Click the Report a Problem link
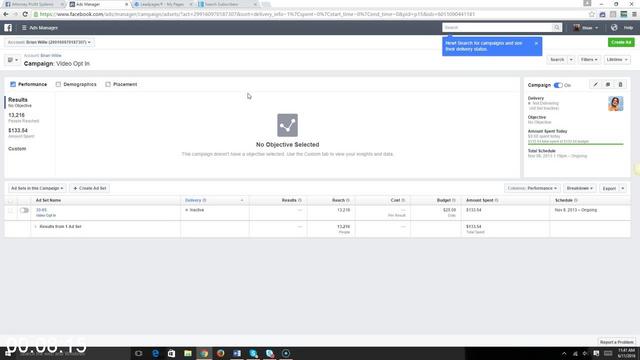The width and height of the screenshot is (640, 360). pyautogui.click(x=616, y=342)
